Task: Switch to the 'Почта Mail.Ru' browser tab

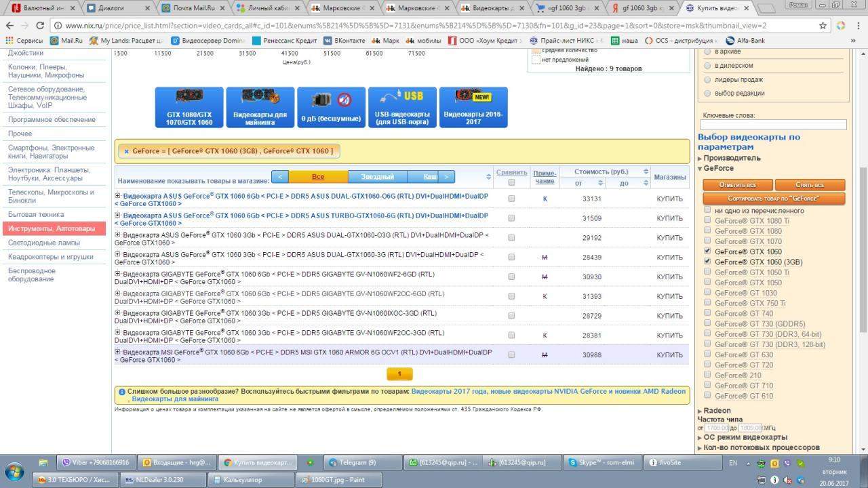Action: point(193,8)
